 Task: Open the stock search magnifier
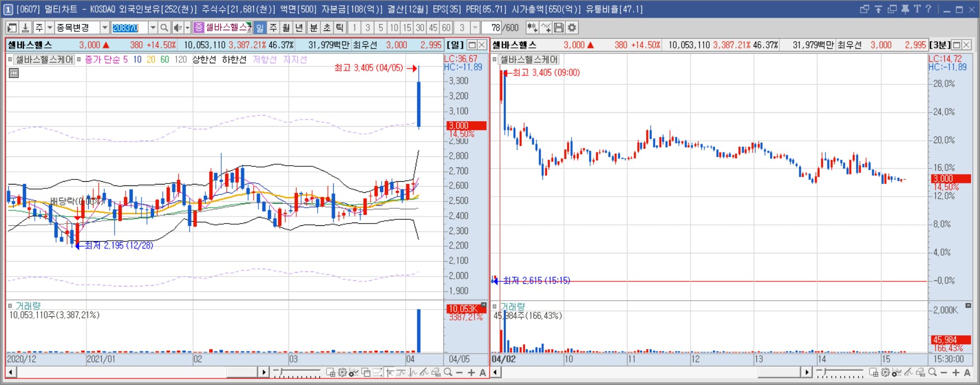(x=164, y=28)
